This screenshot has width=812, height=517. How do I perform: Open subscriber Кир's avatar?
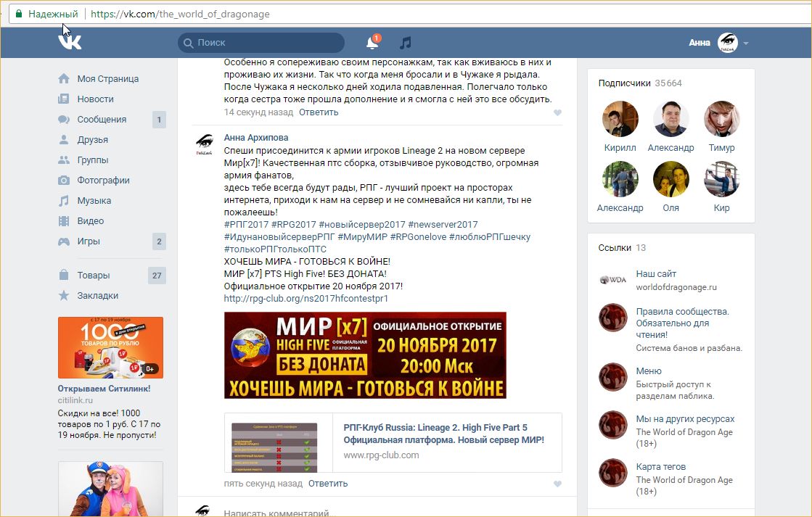(x=721, y=179)
